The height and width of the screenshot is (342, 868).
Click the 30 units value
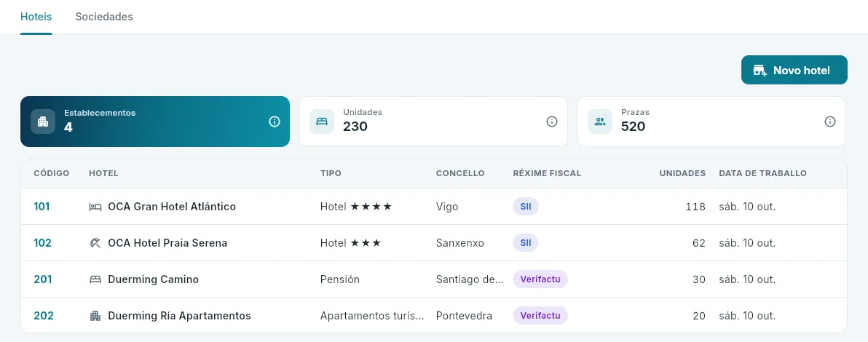coord(699,280)
